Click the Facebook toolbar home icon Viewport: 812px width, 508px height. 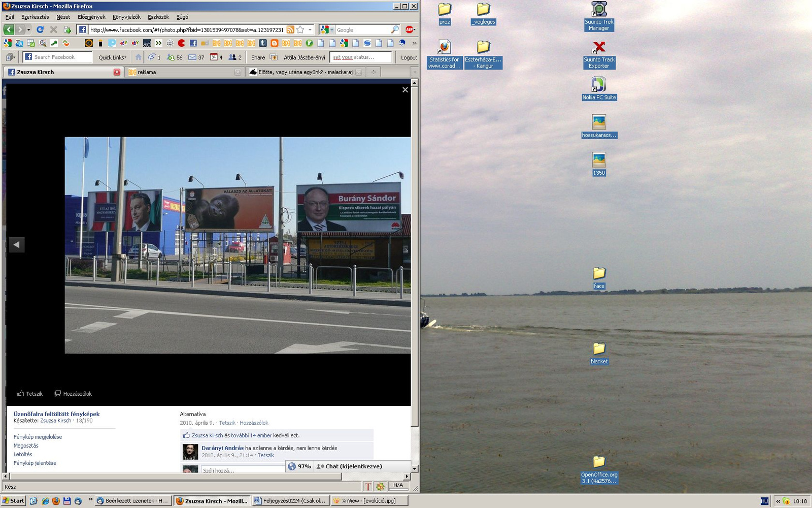(138, 57)
